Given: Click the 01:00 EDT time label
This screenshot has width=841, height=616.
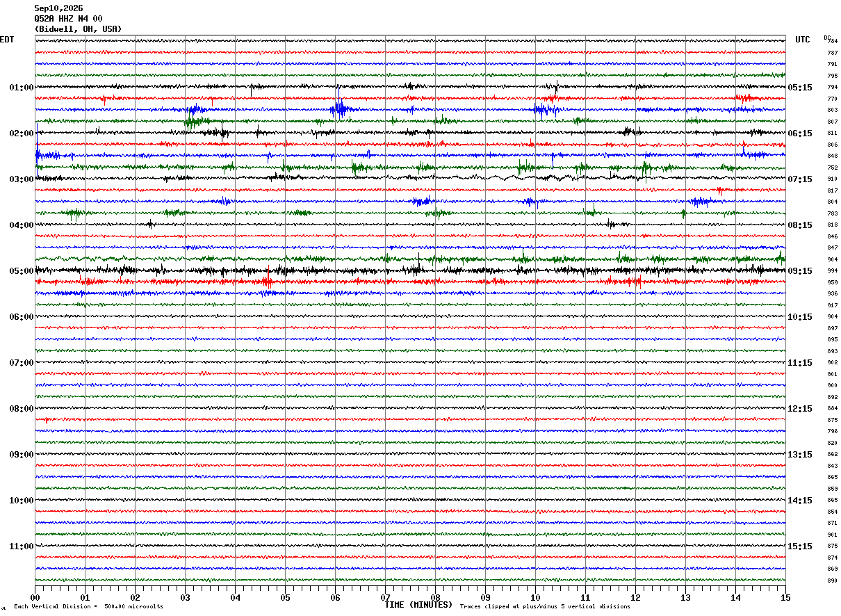Looking at the screenshot, I should [x=21, y=88].
